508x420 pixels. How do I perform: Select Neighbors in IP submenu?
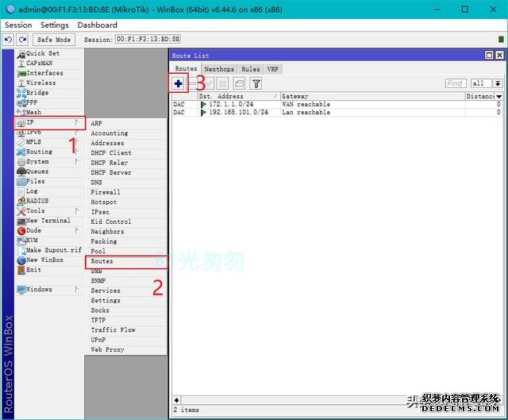pos(126,231)
